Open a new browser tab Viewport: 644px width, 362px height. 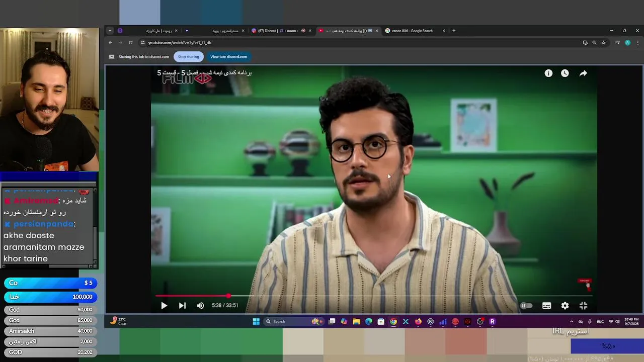tap(454, 31)
